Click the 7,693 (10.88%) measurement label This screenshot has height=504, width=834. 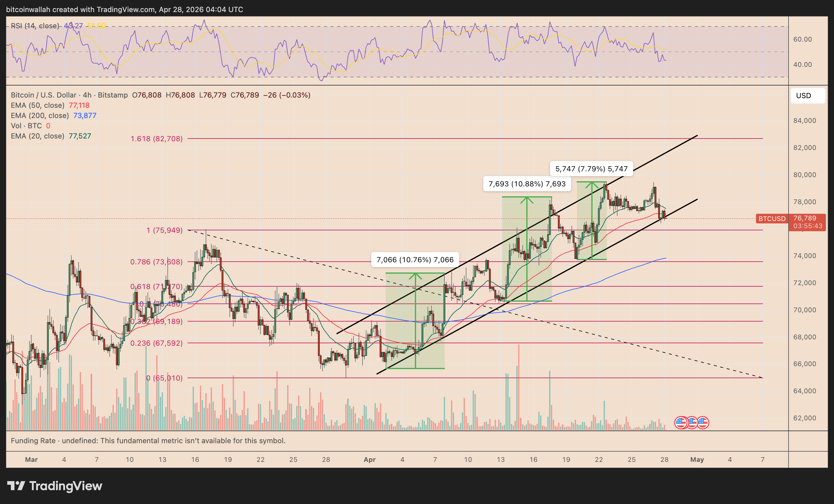[527, 184]
